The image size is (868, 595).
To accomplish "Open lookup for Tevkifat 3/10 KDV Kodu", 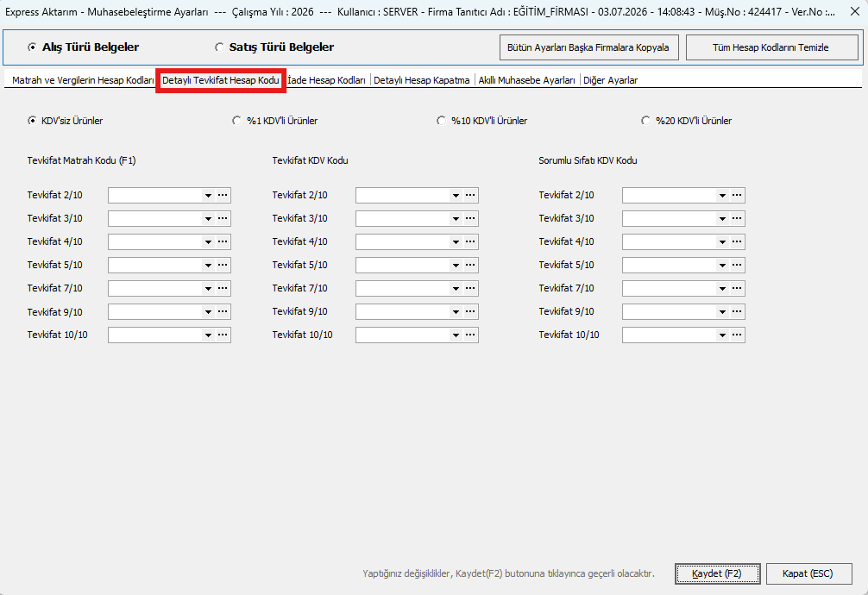I will 470,219.
